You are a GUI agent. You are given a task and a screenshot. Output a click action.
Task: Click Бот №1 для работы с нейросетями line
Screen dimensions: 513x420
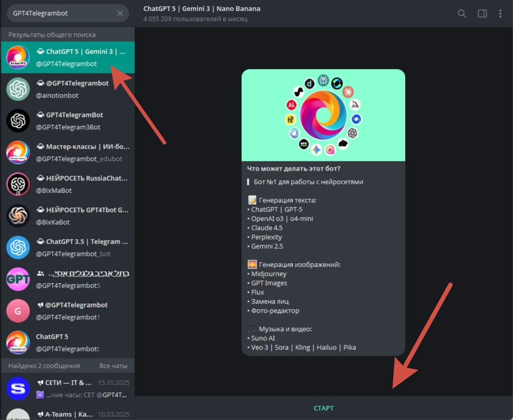pyautogui.click(x=308, y=182)
